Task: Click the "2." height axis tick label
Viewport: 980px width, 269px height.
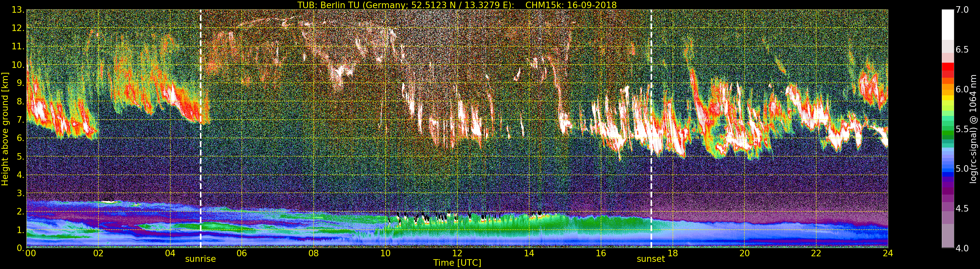Action: pyautogui.click(x=20, y=211)
